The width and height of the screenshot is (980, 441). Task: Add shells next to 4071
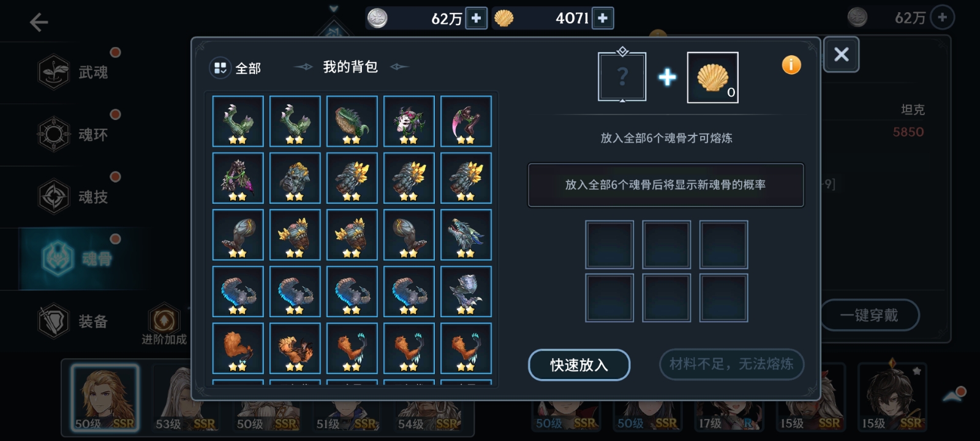point(603,18)
